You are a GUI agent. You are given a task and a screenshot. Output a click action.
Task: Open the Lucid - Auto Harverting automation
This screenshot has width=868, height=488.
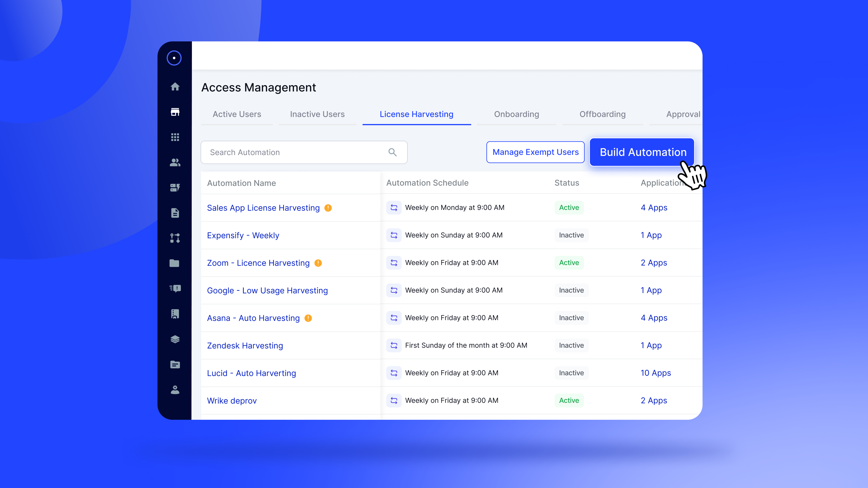251,373
